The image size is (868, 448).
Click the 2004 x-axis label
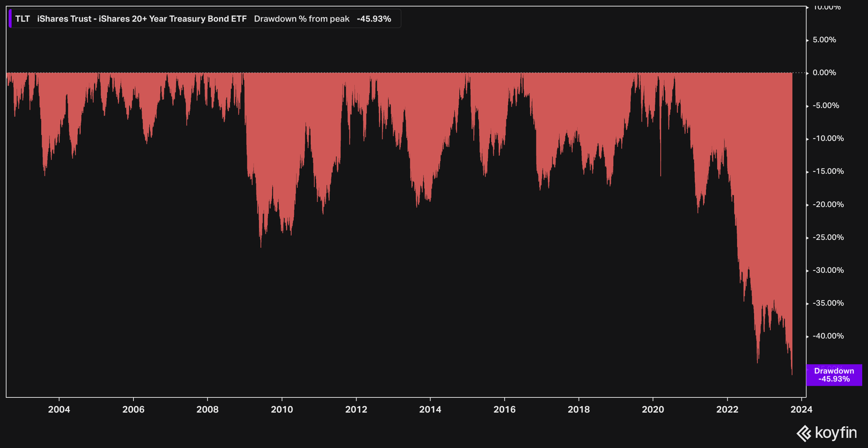click(x=59, y=409)
